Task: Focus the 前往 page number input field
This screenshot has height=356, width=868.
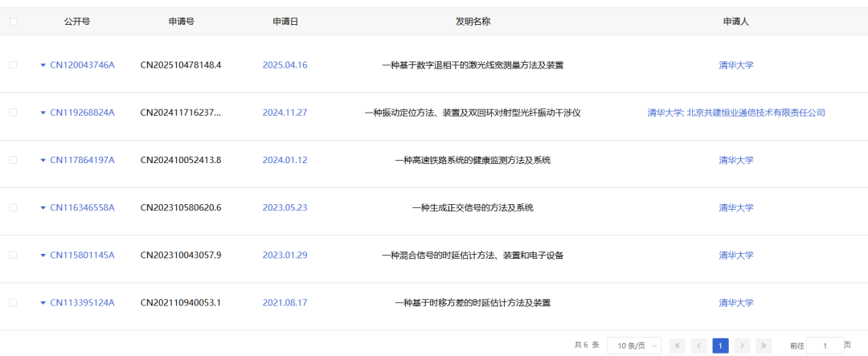Action: [x=825, y=346]
